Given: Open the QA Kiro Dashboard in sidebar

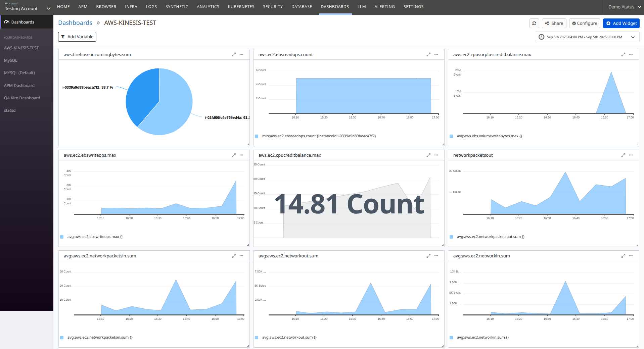Looking at the screenshot, I should pyautogui.click(x=22, y=98).
